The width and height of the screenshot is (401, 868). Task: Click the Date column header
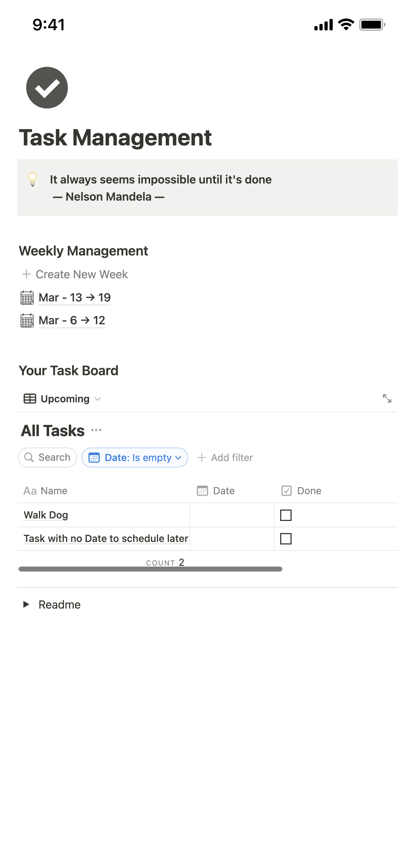coord(223,491)
